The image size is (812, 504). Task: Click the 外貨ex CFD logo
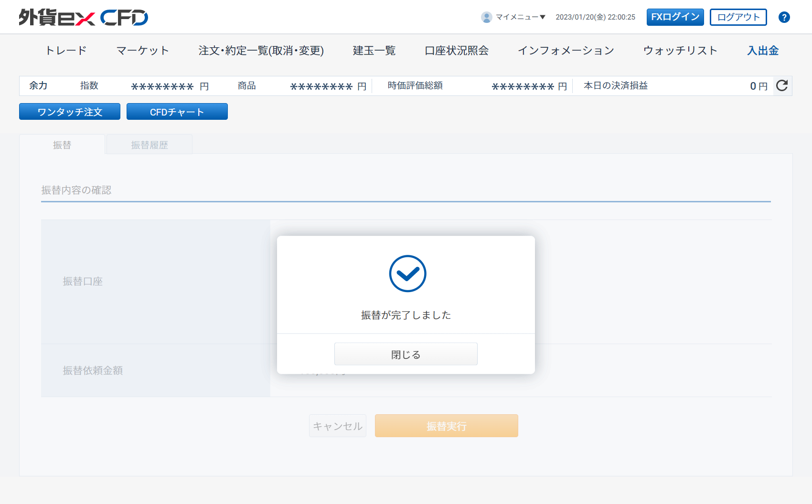click(84, 18)
